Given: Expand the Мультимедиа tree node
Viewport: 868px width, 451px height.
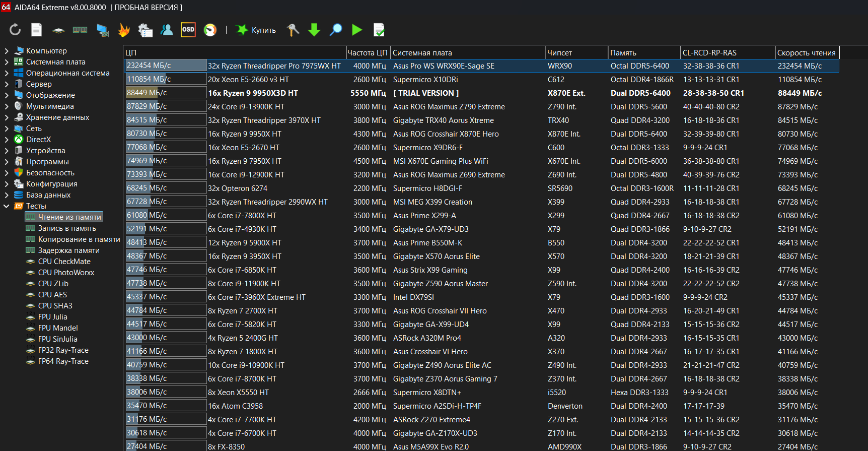Looking at the screenshot, I should tap(7, 106).
